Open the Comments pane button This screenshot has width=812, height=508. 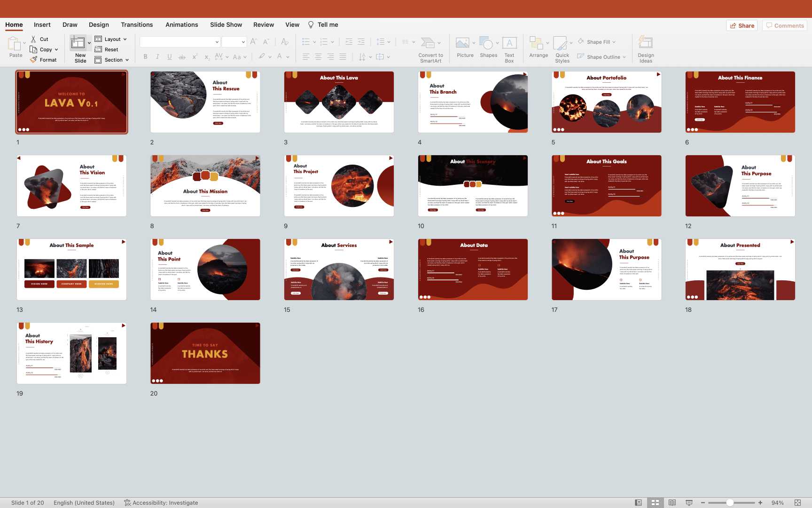click(784, 26)
